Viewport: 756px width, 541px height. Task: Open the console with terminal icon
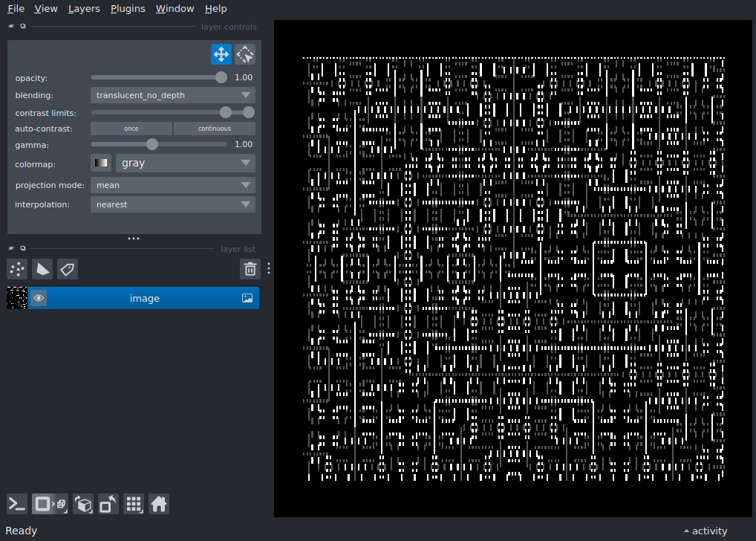coord(17,505)
